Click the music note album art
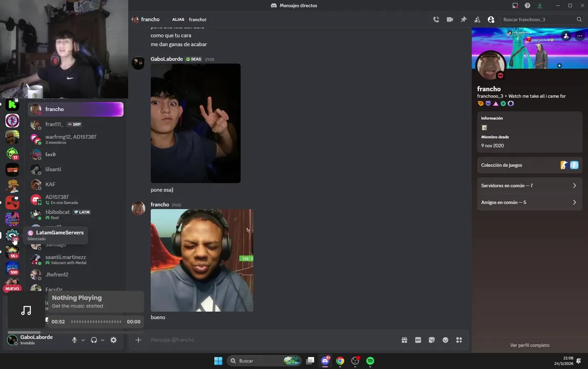Viewport: 588px width, 369px height. pyautogui.click(x=26, y=311)
